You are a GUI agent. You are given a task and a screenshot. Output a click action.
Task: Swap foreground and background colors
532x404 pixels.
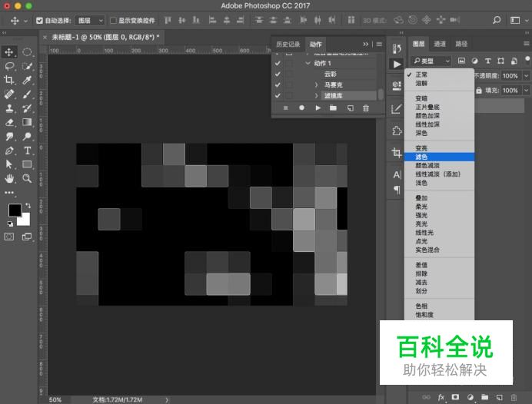[x=28, y=205]
